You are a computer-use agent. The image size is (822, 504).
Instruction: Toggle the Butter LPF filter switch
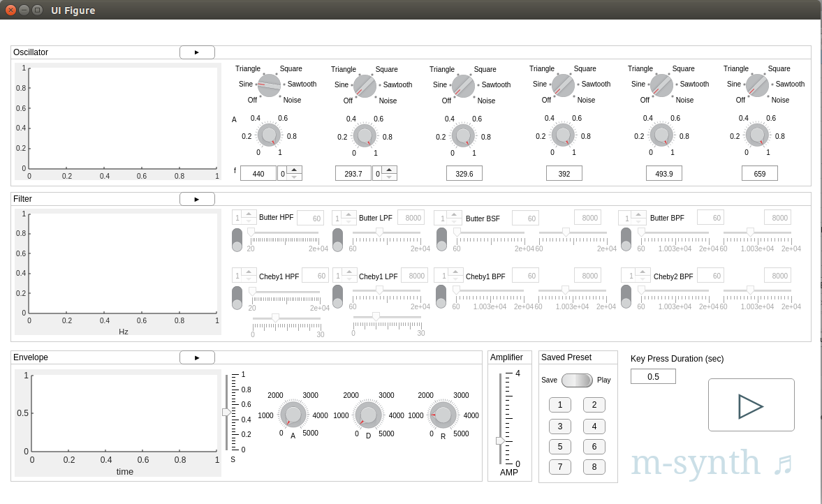337,240
